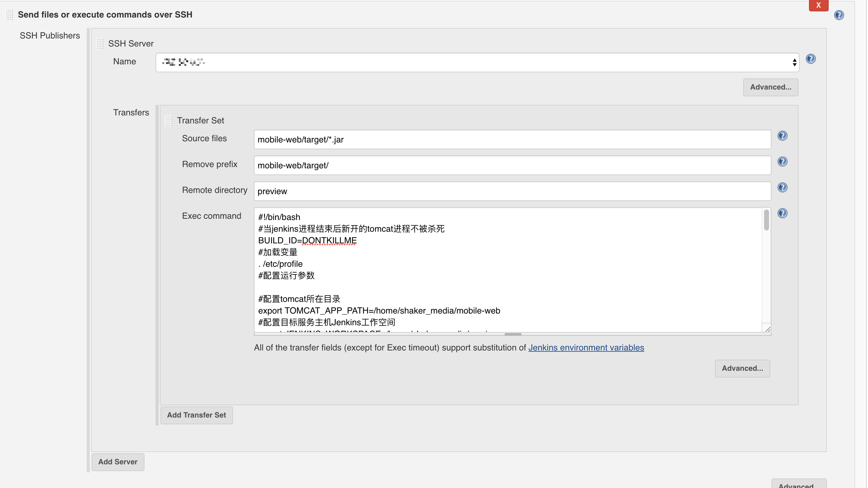Click inside the Source files input
This screenshot has width=868, height=488.
512,140
